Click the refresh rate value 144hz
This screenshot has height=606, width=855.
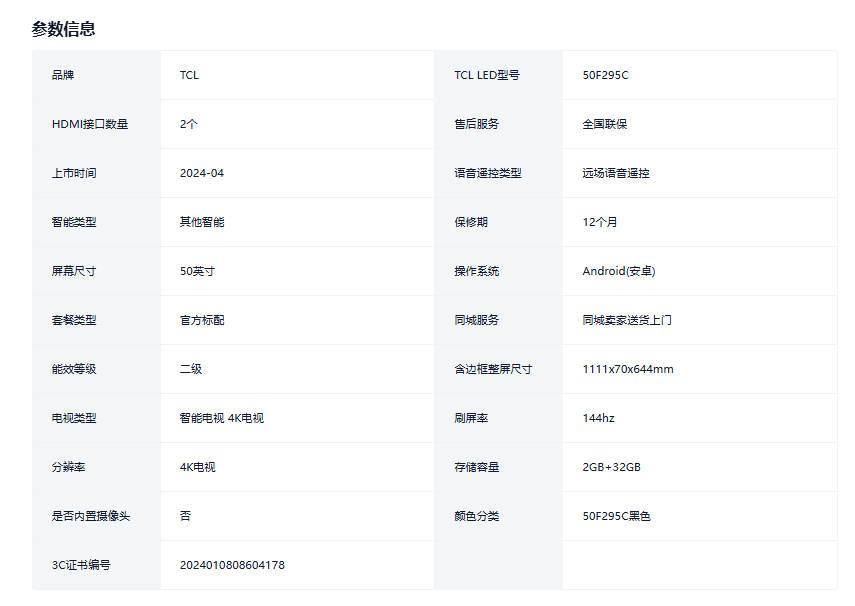pyautogui.click(x=598, y=418)
